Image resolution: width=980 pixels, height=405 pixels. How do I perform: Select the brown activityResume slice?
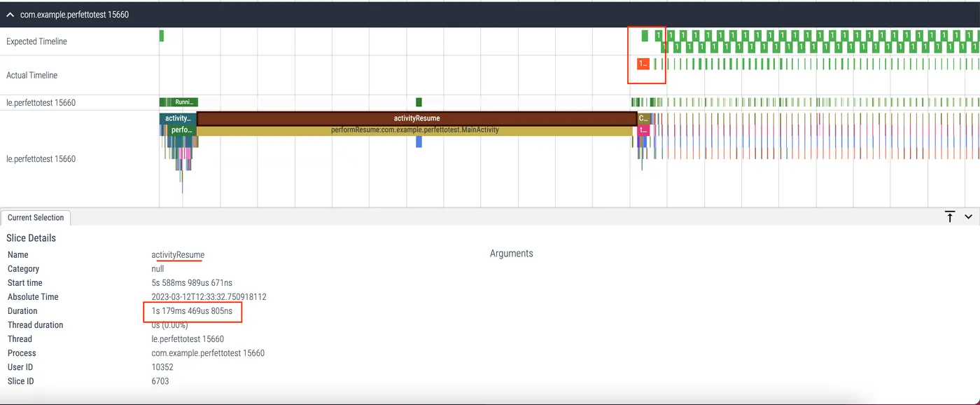point(416,118)
